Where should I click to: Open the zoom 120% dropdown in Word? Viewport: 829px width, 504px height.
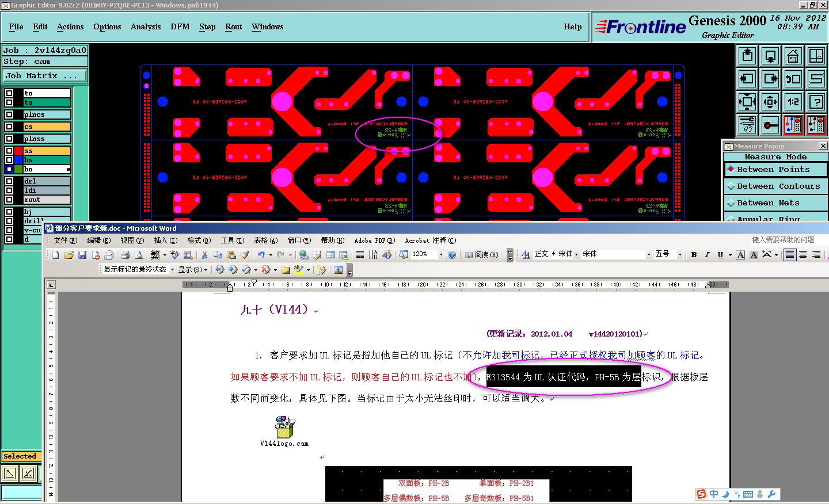[x=442, y=255]
